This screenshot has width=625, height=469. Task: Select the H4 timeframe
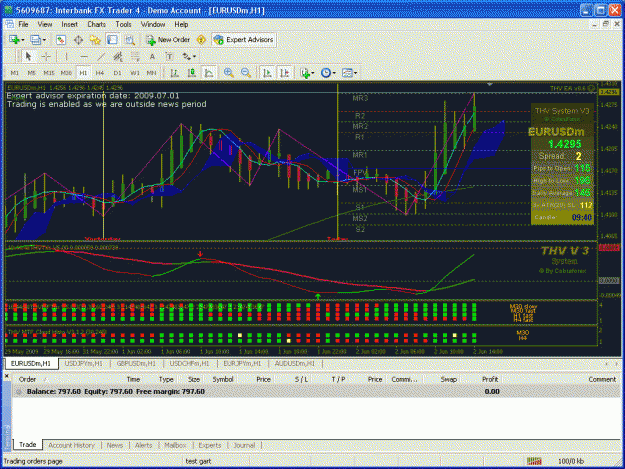pyautogui.click(x=100, y=73)
